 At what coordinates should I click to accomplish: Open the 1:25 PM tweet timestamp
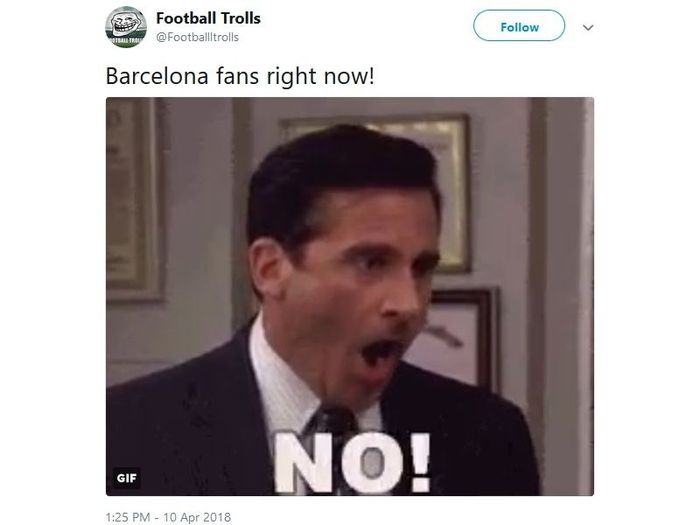[x=127, y=517]
